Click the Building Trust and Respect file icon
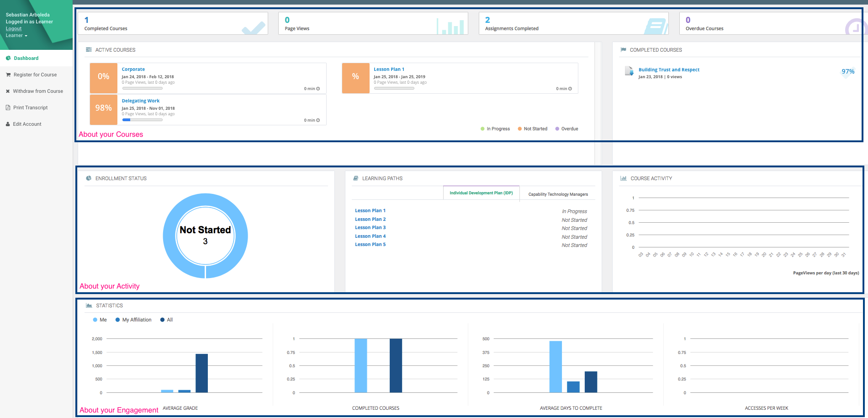The width and height of the screenshot is (868, 418). pyautogui.click(x=629, y=71)
